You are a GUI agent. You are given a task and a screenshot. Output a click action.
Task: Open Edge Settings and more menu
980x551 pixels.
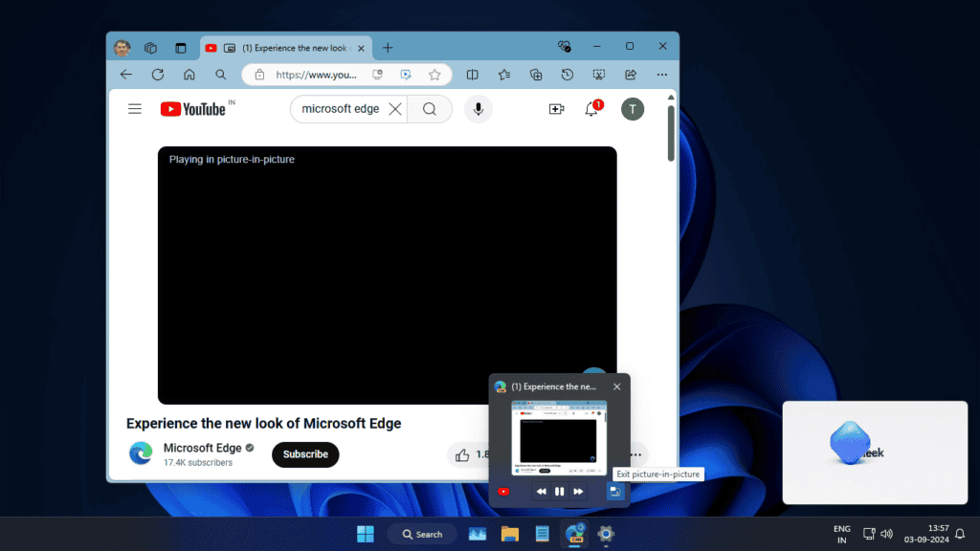coord(661,75)
